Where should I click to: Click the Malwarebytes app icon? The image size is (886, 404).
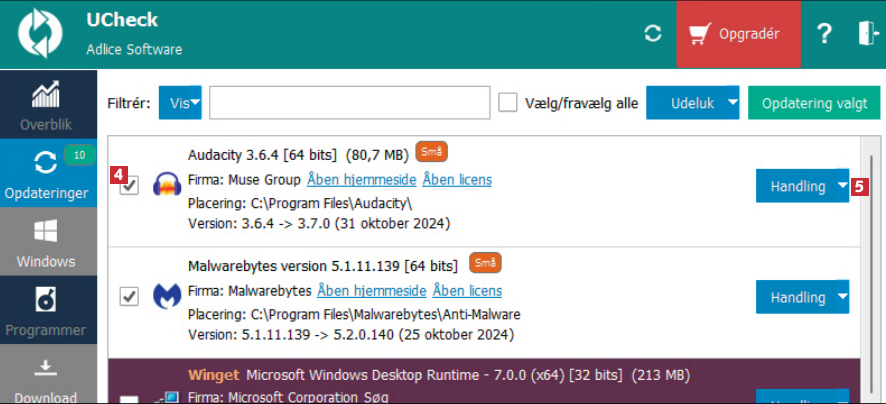point(166,297)
